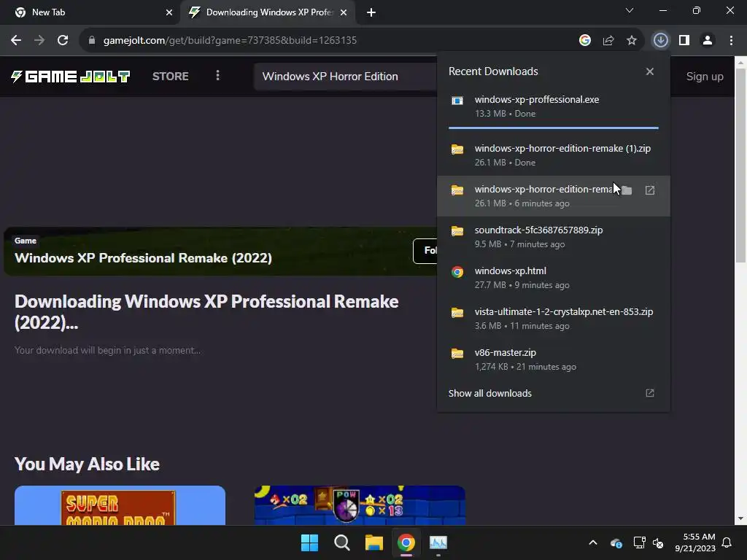747x560 pixels.
Task: Click the browser back arrow
Action: coord(16,41)
